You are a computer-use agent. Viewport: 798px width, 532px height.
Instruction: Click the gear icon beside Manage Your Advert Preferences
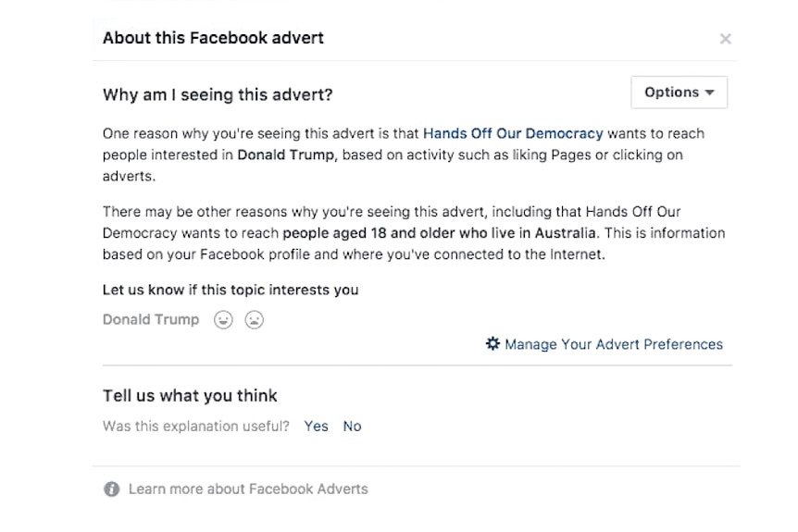click(x=493, y=344)
